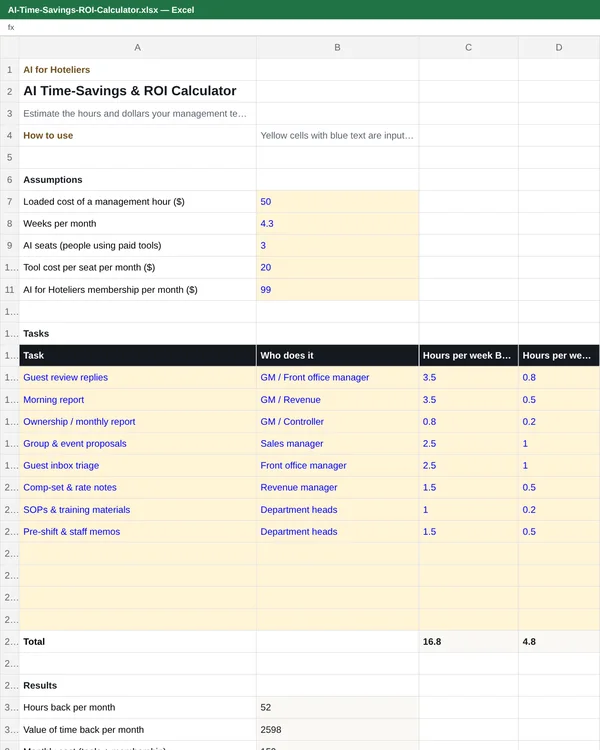Select hours after 0.2 for SOPs & training
600x750 pixels.
559,509
